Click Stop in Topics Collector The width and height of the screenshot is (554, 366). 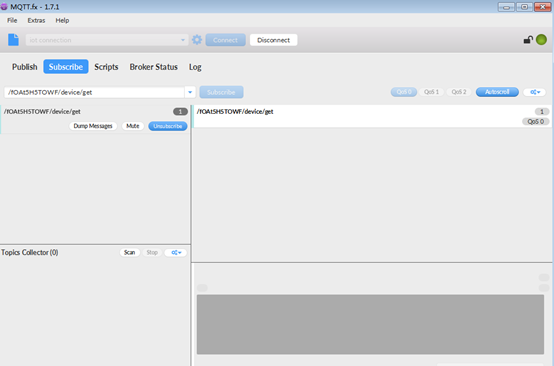tap(152, 253)
